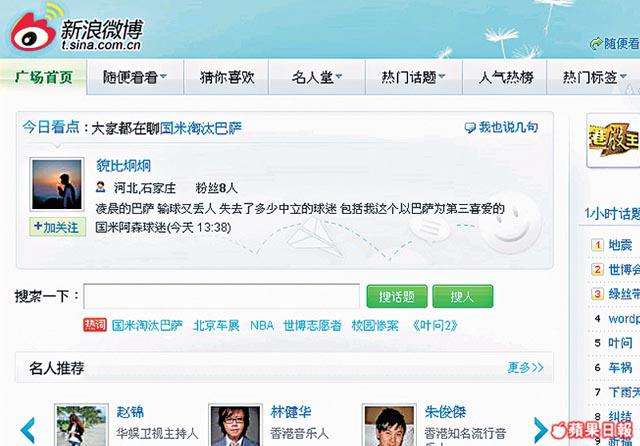Viewport: 640px width, 446px height.
Task: Click the right arrow of celebrity carousel
Action: tap(540, 430)
